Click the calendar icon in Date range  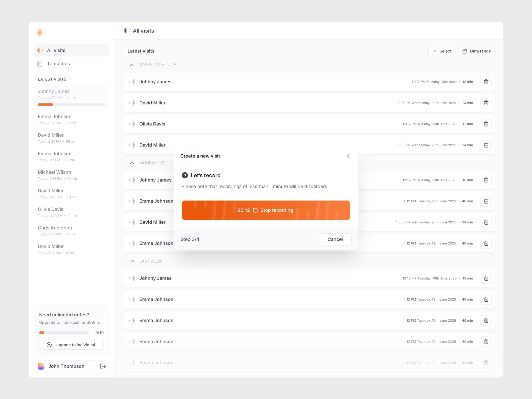pos(465,51)
